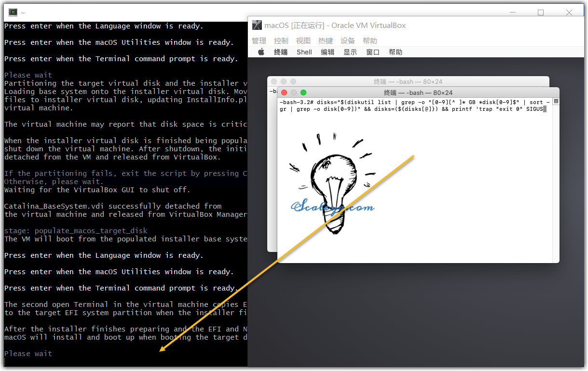The image size is (588, 371).
Task: Open the 设备 menu in VirtualBox
Action: coord(348,41)
